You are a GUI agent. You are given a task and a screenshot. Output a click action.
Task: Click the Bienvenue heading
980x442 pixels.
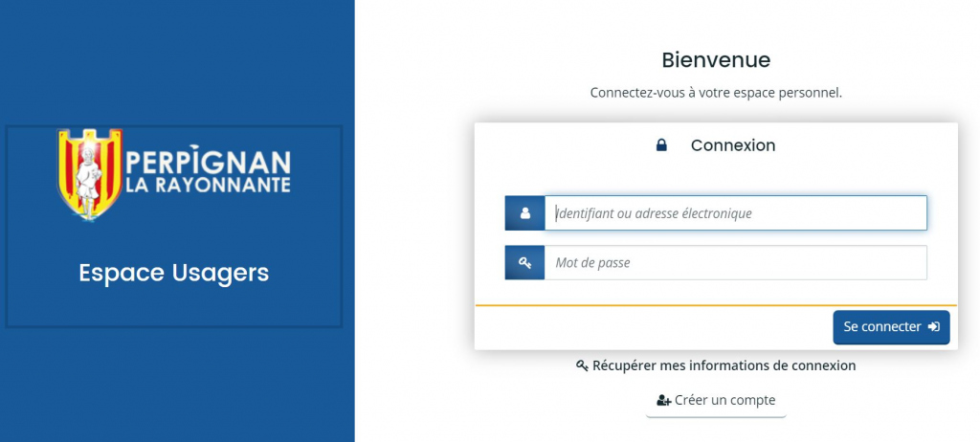pyautogui.click(x=716, y=60)
